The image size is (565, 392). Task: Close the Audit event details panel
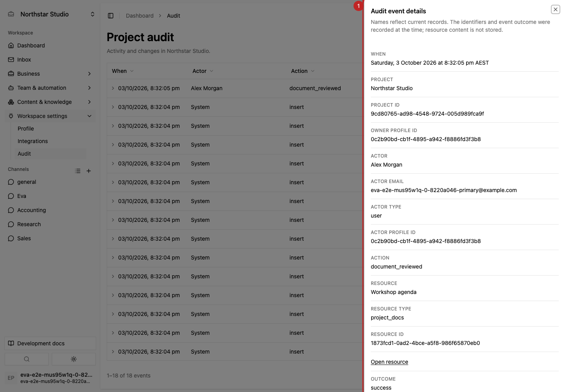click(x=555, y=9)
